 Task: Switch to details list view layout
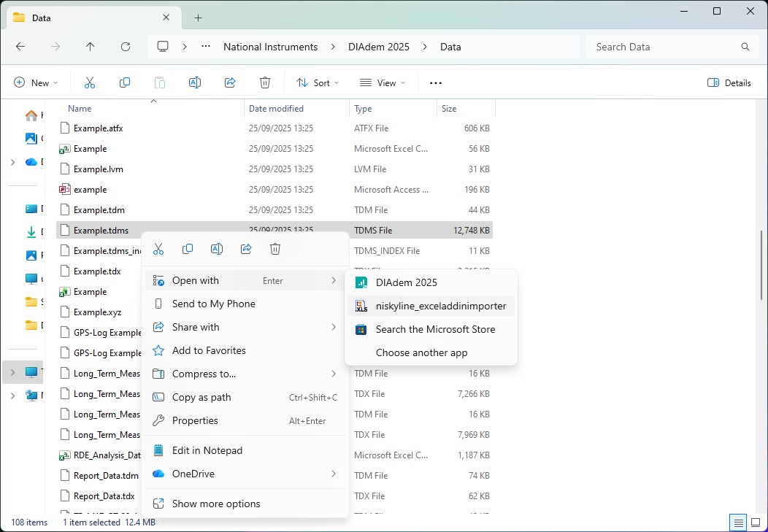click(738, 523)
